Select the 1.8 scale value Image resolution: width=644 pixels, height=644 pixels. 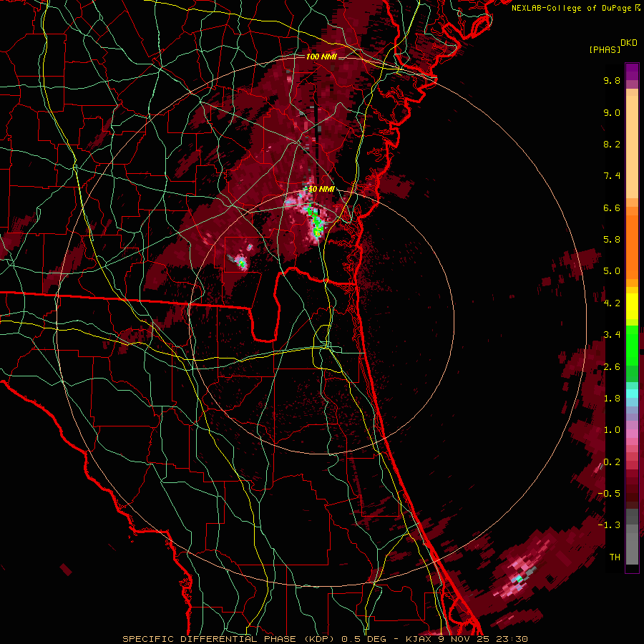tap(612, 399)
